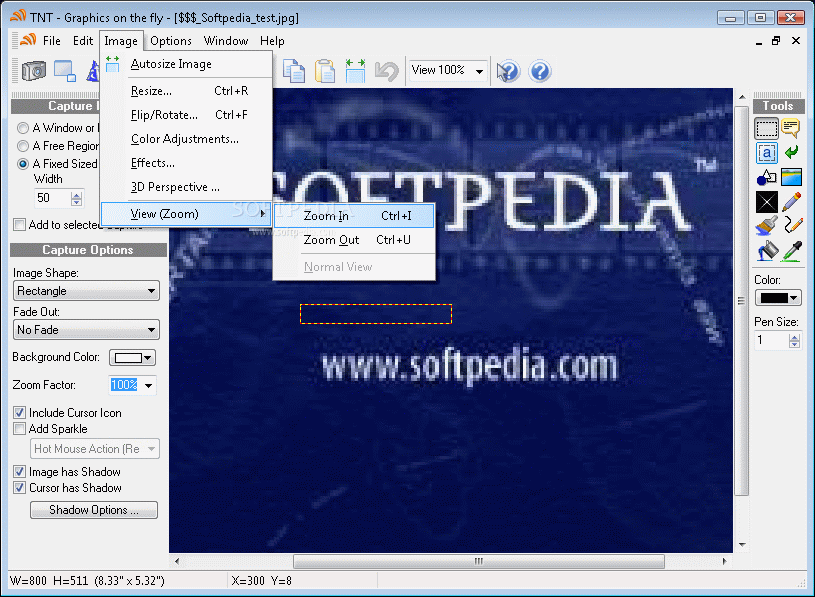Click the window capture toolbar icon
The height and width of the screenshot is (597, 815).
point(65,71)
